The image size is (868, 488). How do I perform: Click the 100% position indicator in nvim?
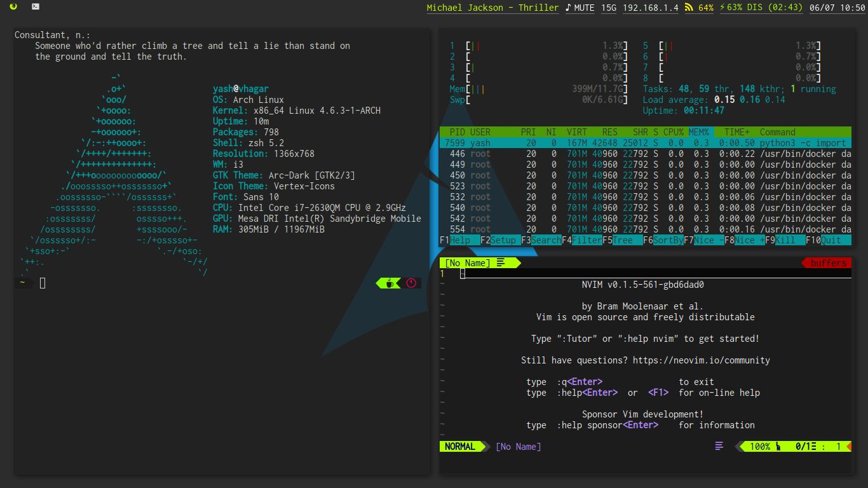pos(760,447)
